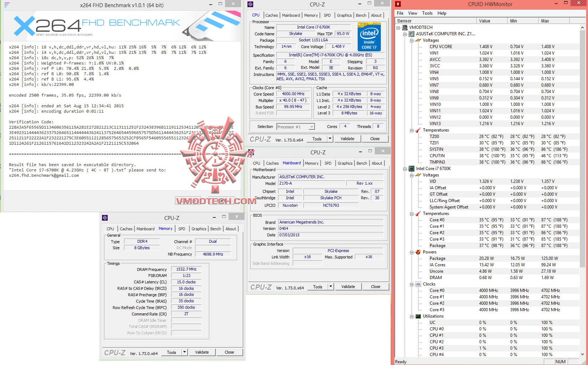
Task: Open the Memory tab in CPU-Z Mainboard window
Action: coord(312,163)
